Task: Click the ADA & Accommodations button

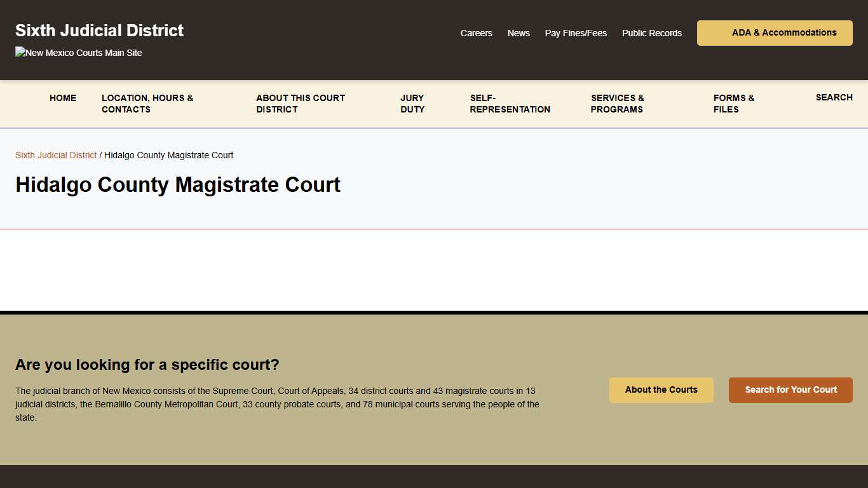Action: [774, 32]
